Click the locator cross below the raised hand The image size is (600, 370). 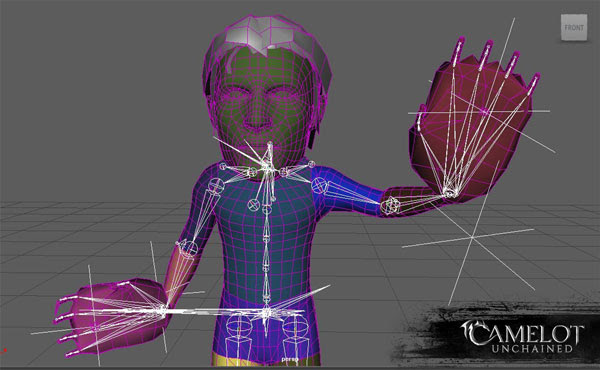[x=472, y=238]
